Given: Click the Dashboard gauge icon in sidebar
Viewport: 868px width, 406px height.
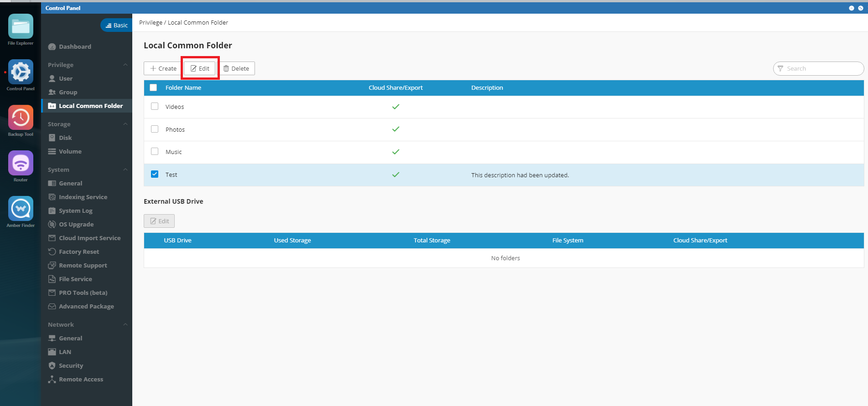Looking at the screenshot, I should point(52,46).
